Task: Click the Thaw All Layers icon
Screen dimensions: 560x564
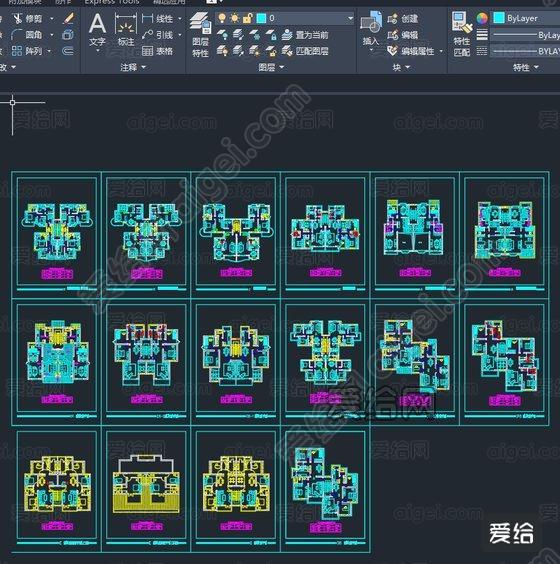Action: (255, 51)
